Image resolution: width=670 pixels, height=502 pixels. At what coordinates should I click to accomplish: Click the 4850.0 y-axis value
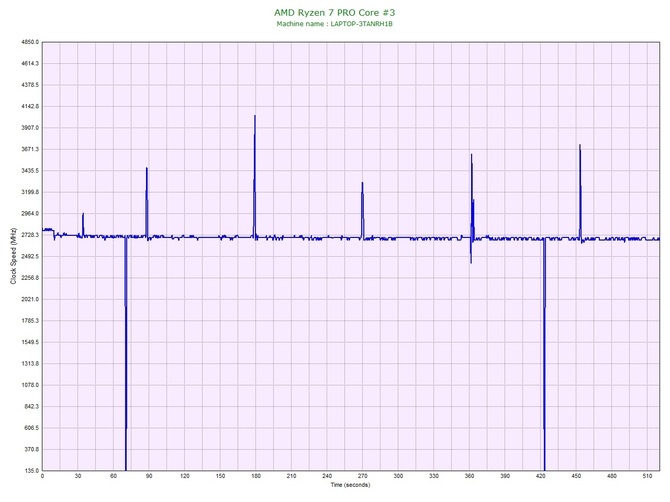pos(30,42)
